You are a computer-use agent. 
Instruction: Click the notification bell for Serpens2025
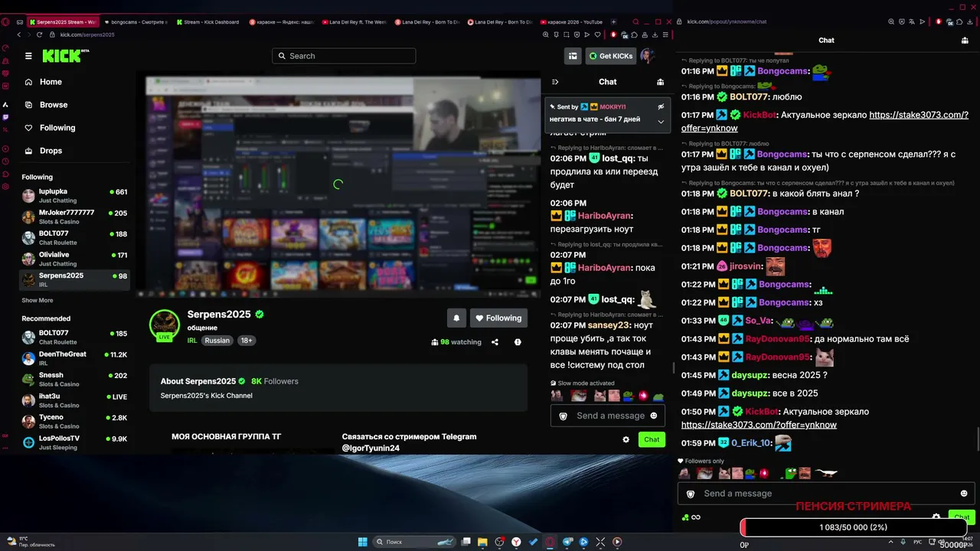point(456,318)
